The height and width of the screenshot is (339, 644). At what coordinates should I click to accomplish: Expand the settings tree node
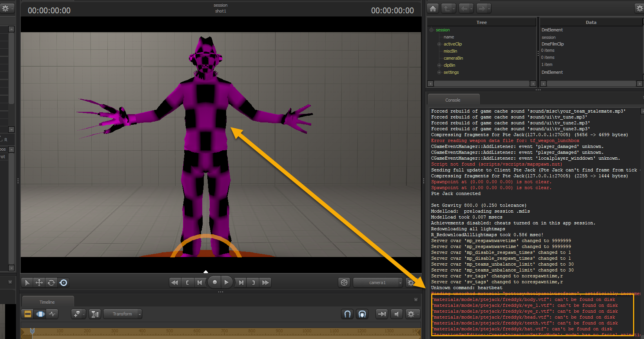[439, 72]
